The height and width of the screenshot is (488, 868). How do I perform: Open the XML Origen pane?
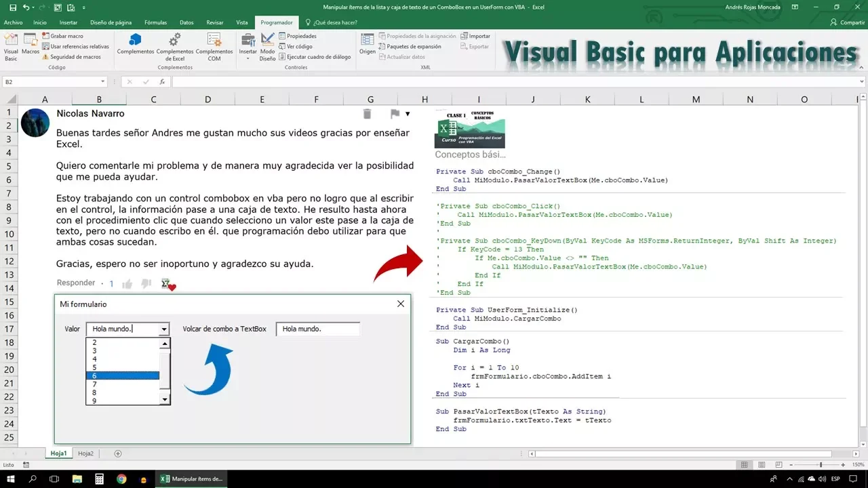368,44
